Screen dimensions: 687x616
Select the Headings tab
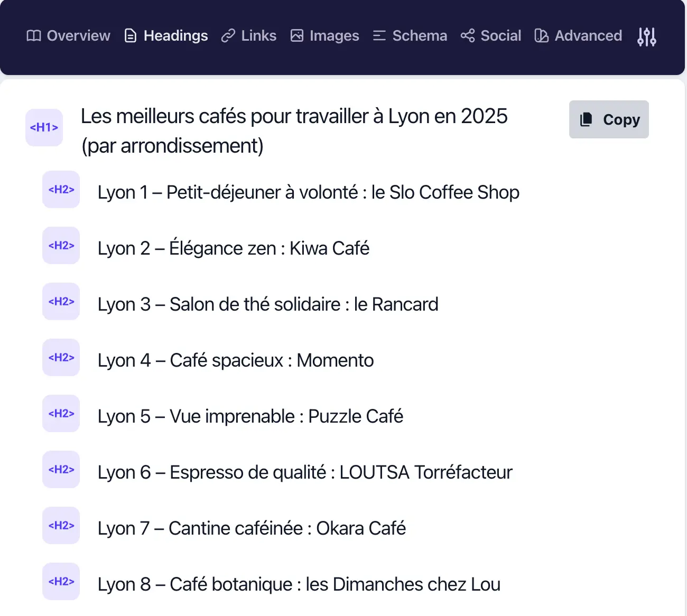pyautogui.click(x=166, y=36)
